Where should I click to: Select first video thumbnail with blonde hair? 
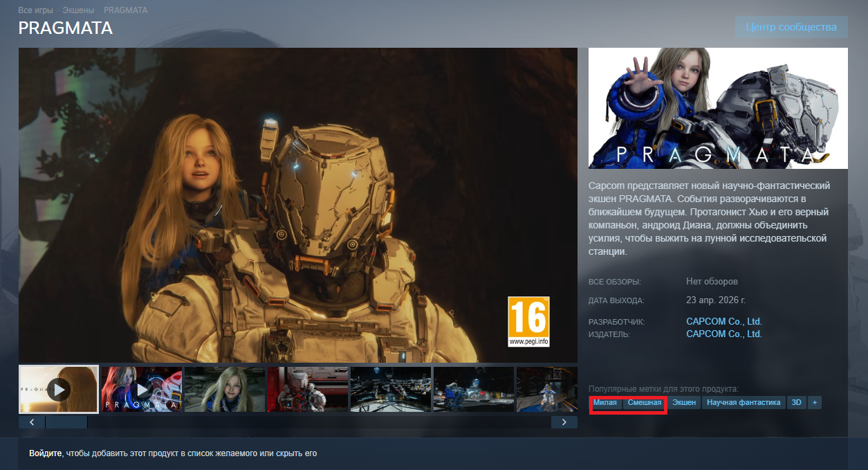point(59,390)
